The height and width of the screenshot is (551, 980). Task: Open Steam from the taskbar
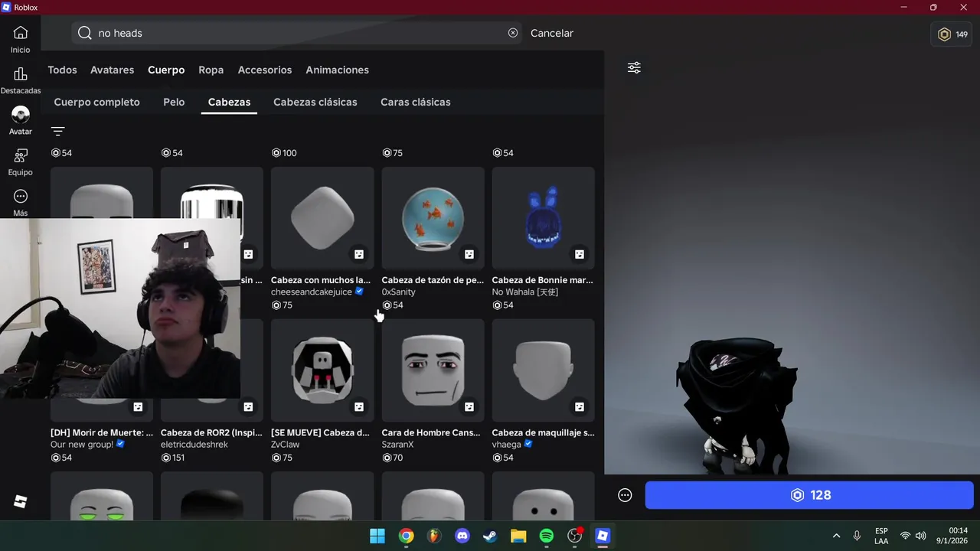pyautogui.click(x=490, y=536)
